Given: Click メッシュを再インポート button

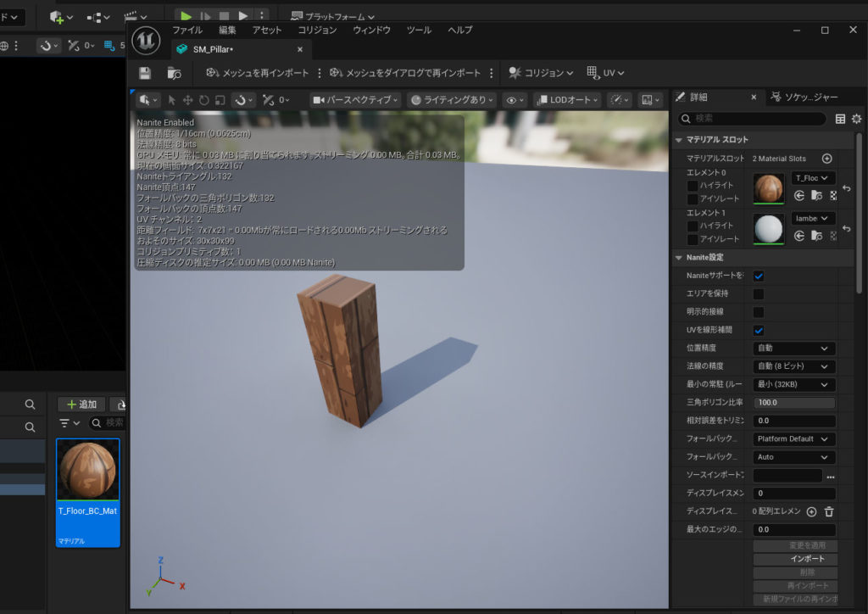Looking at the screenshot, I should tap(258, 73).
